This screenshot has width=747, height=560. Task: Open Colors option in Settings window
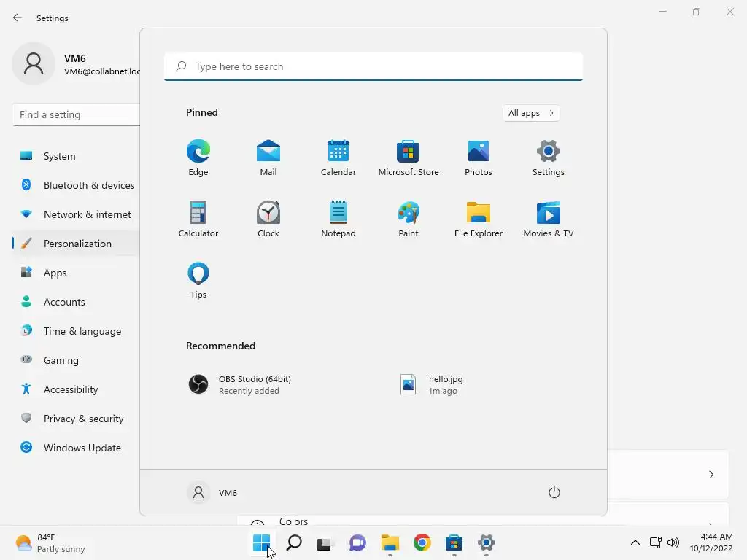coord(294,521)
